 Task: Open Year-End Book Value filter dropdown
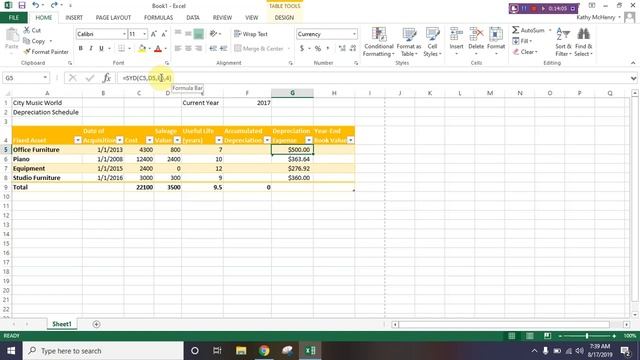coord(351,140)
